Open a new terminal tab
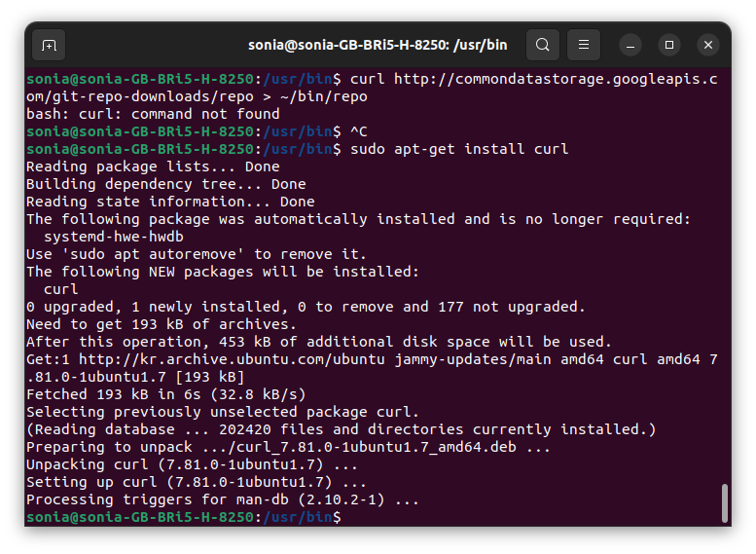The height and width of the screenshot is (554, 756). 49,46
